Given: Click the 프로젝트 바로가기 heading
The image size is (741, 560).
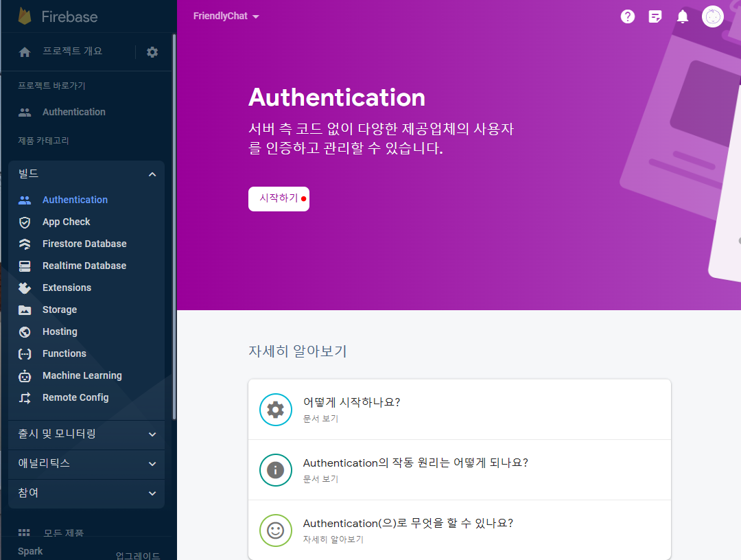Looking at the screenshot, I should pos(51,86).
